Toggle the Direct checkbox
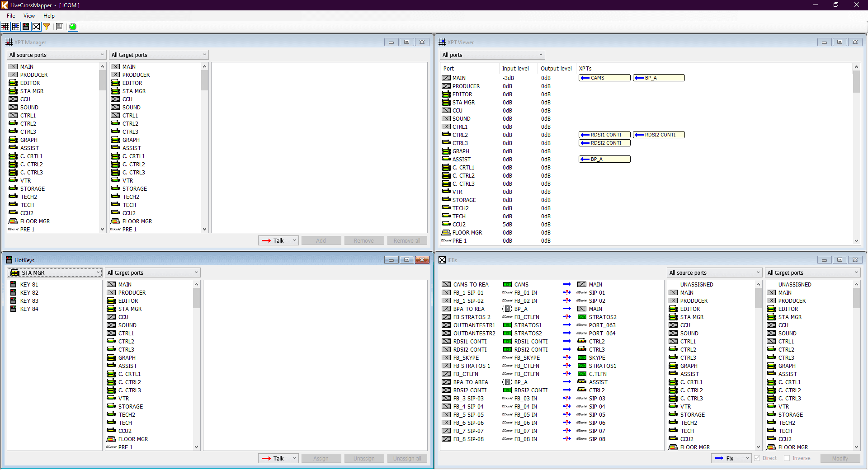This screenshot has height=470, width=868. click(x=757, y=458)
